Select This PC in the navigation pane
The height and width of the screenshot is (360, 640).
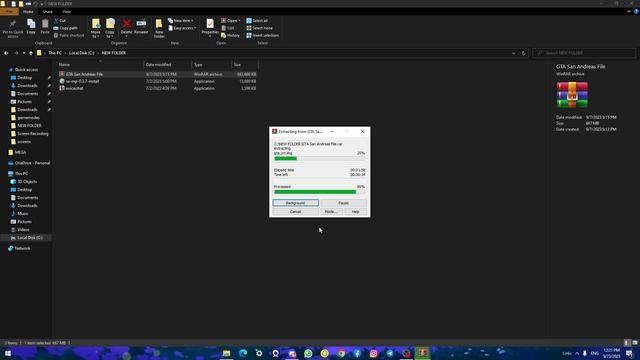pyautogui.click(x=21, y=173)
